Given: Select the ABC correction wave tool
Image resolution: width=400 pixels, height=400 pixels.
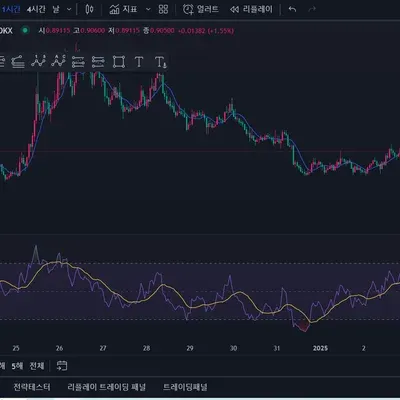Looking at the screenshot, I should tap(58, 61).
